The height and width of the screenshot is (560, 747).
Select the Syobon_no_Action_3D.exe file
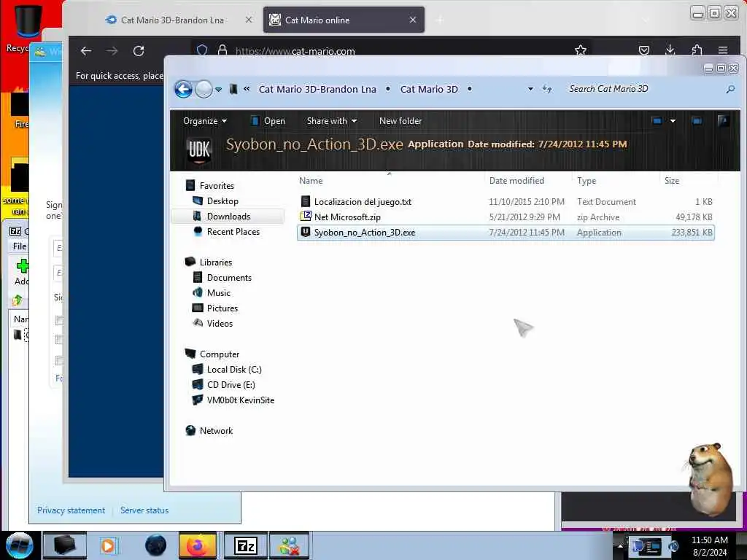pos(506,233)
